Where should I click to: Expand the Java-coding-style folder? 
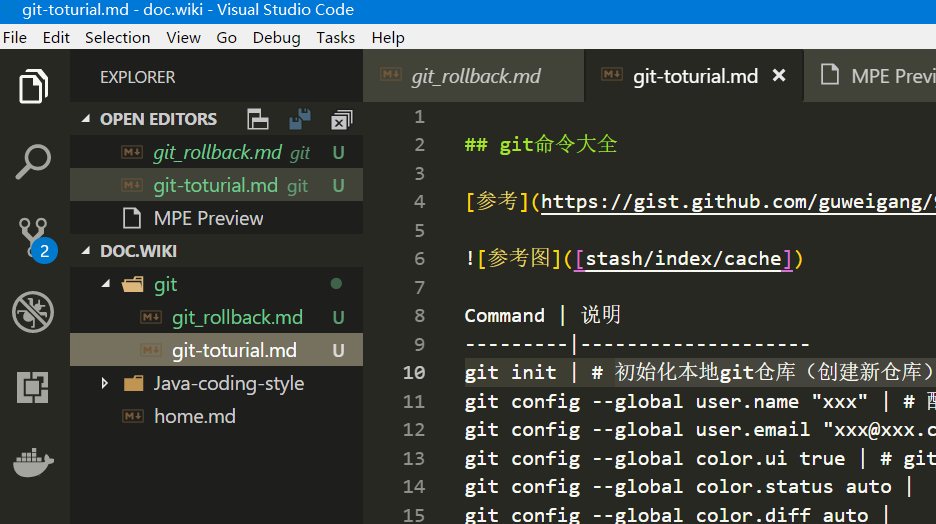click(105, 383)
